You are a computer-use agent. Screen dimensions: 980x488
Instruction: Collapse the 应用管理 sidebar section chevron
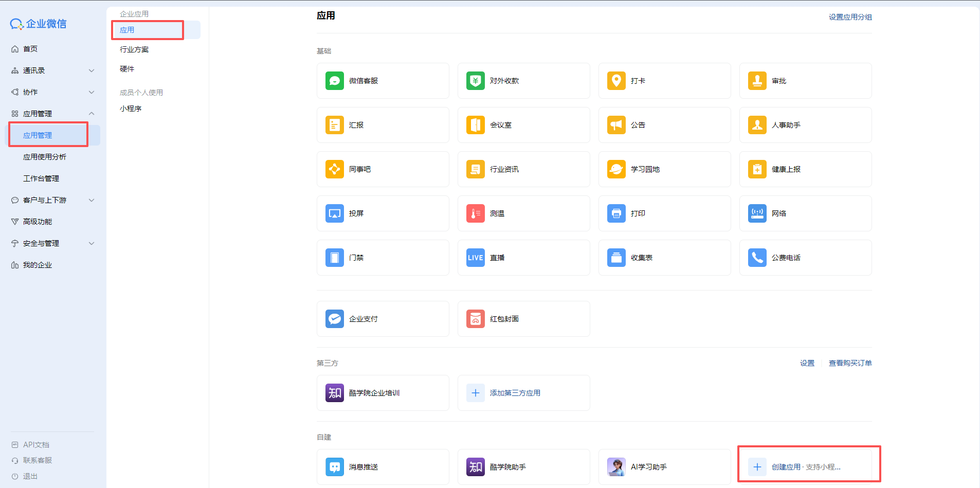click(x=92, y=114)
